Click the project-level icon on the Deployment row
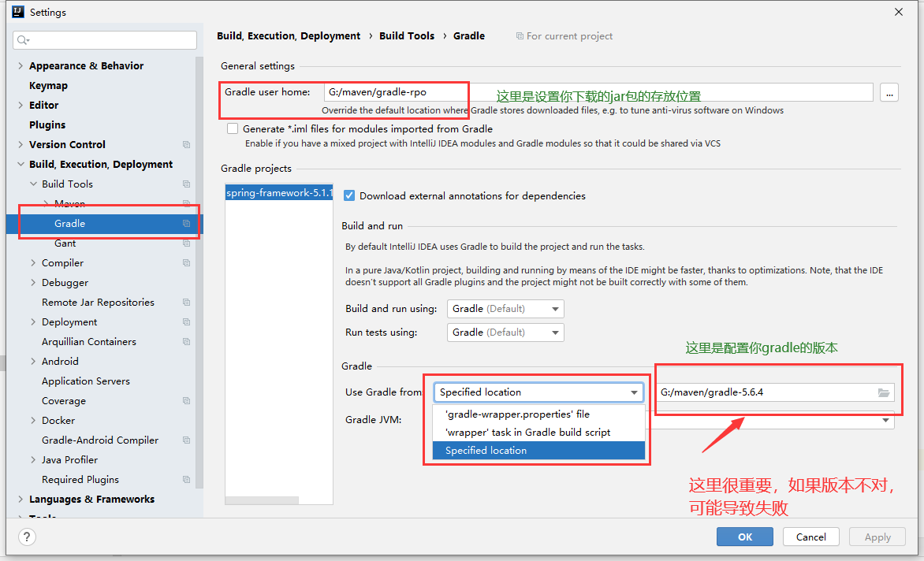Screen dimensions: 924x561 (x=186, y=322)
